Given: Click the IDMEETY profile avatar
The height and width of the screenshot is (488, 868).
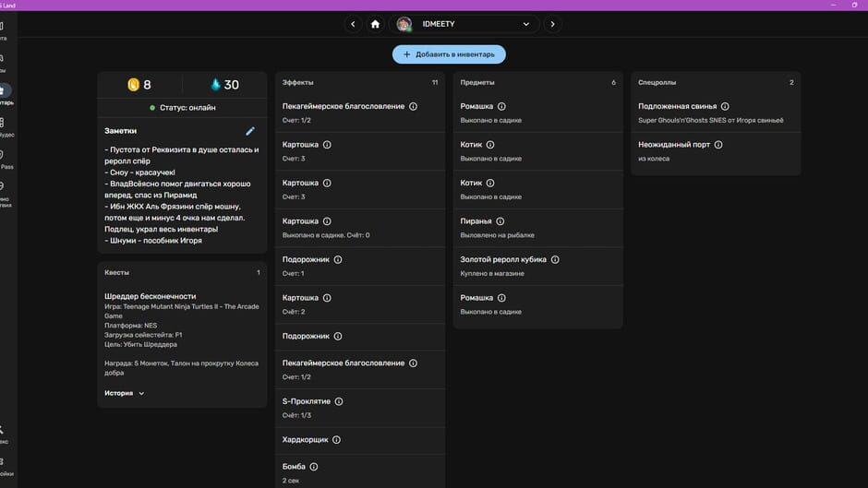Looking at the screenshot, I should (404, 24).
